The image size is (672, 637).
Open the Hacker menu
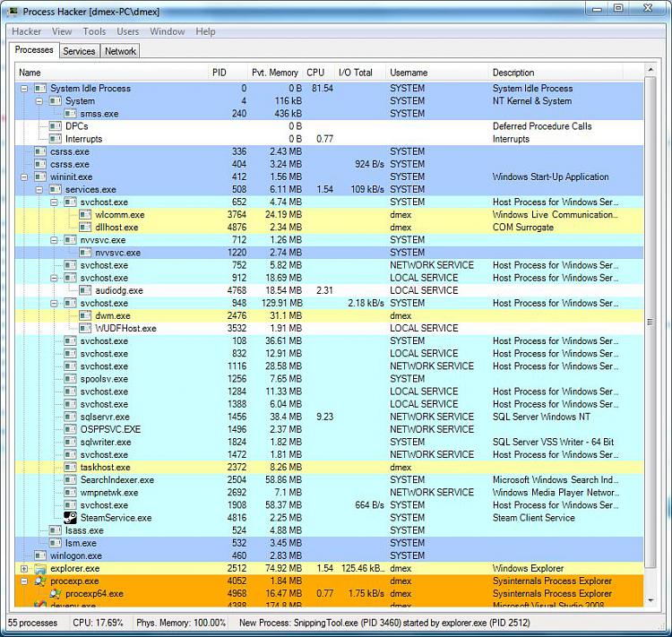tap(27, 31)
